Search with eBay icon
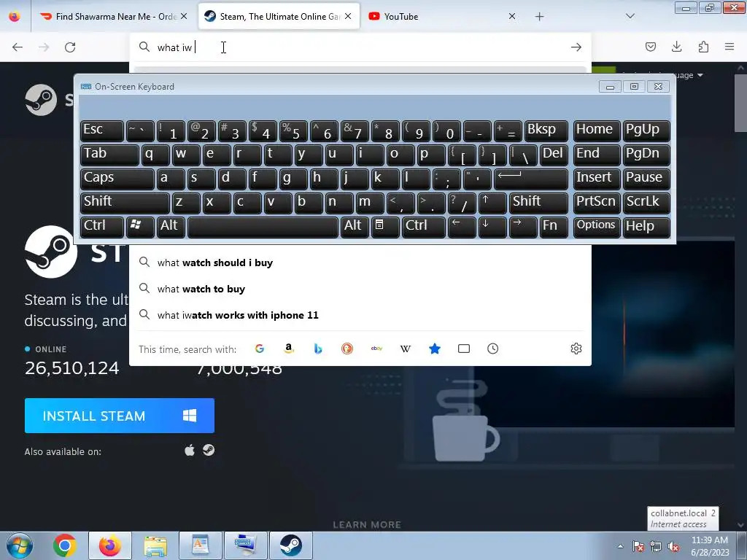Screen dimensions: 747x560 click(376, 349)
